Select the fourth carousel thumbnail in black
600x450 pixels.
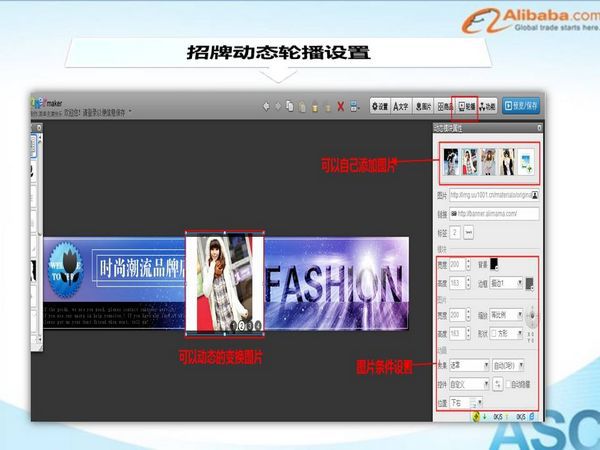(x=507, y=162)
